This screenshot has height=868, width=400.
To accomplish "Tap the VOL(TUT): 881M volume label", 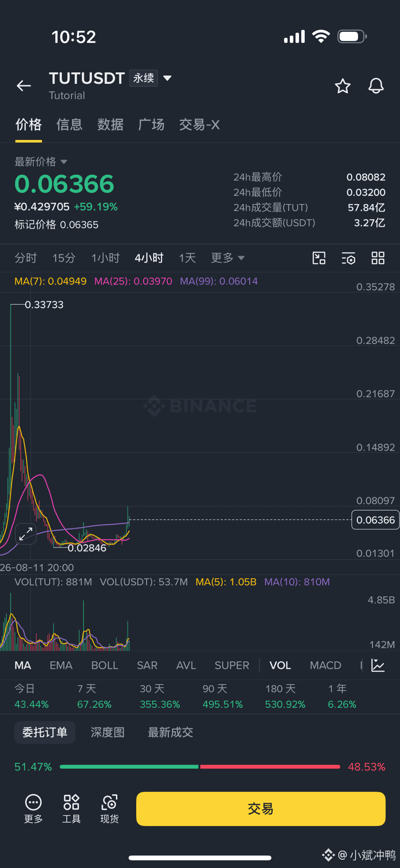I will [x=53, y=582].
